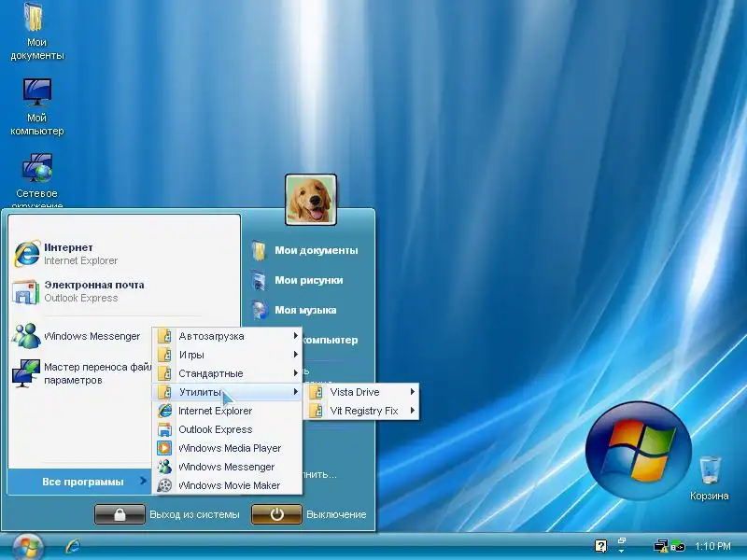Launch Windows Messenger from the recent programs list

click(x=77, y=336)
